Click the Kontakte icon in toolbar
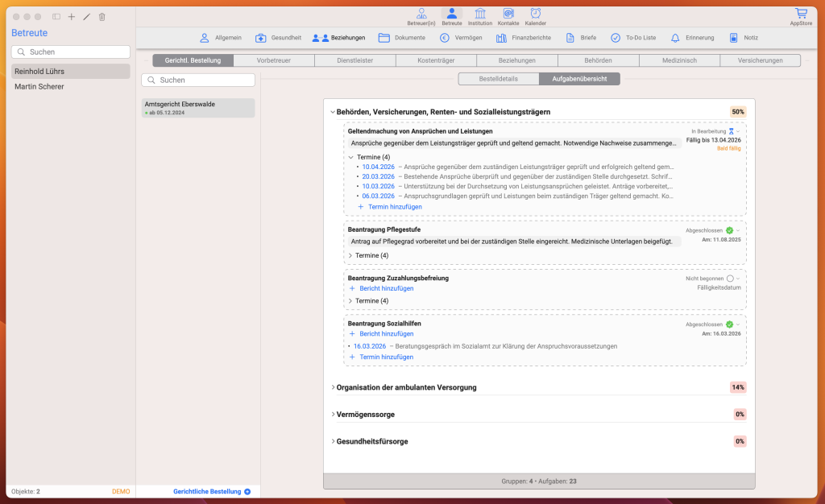 [508, 14]
